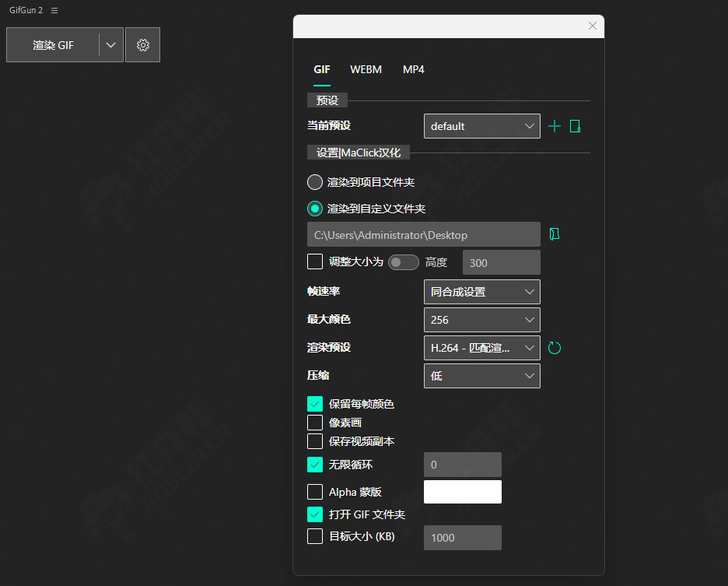This screenshot has height=586, width=728.
Task: Refresh render preset list icon
Action: tap(555, 348)
